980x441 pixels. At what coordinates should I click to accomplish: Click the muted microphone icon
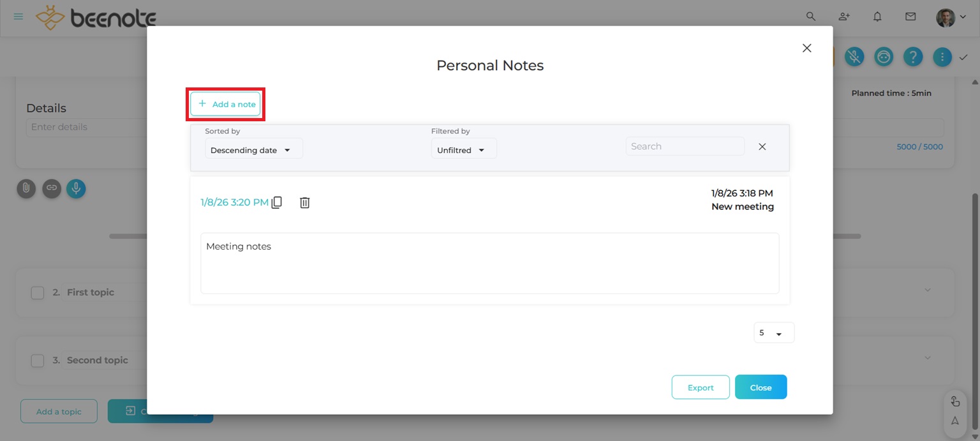tap(854, 57)
